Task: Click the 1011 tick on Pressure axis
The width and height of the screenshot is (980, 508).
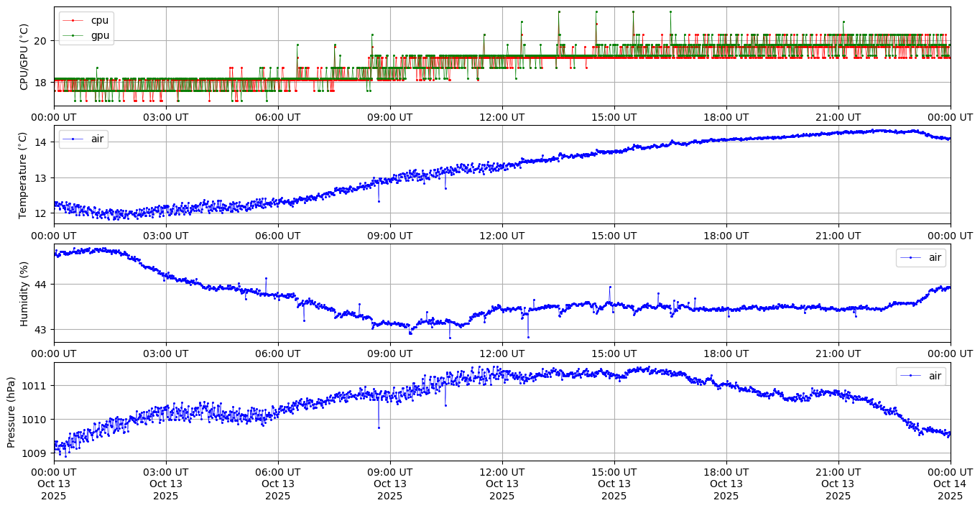Action: [x=37, y=386]
